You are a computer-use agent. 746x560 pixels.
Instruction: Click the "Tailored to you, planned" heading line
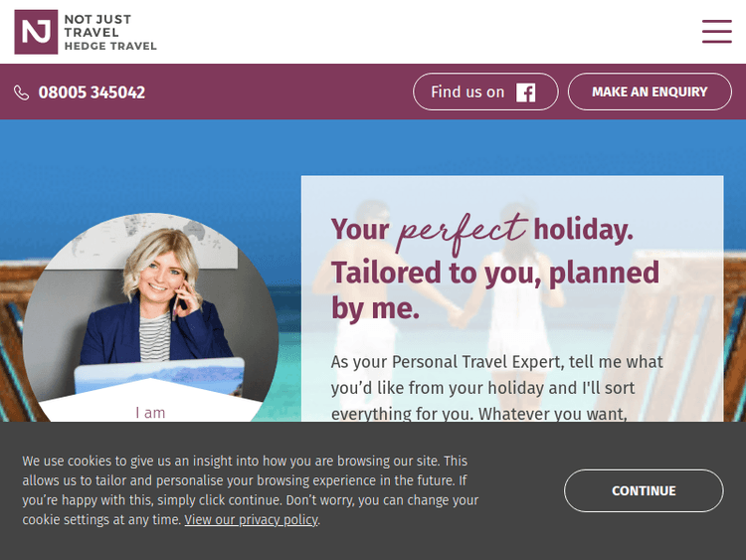(494, 272)
